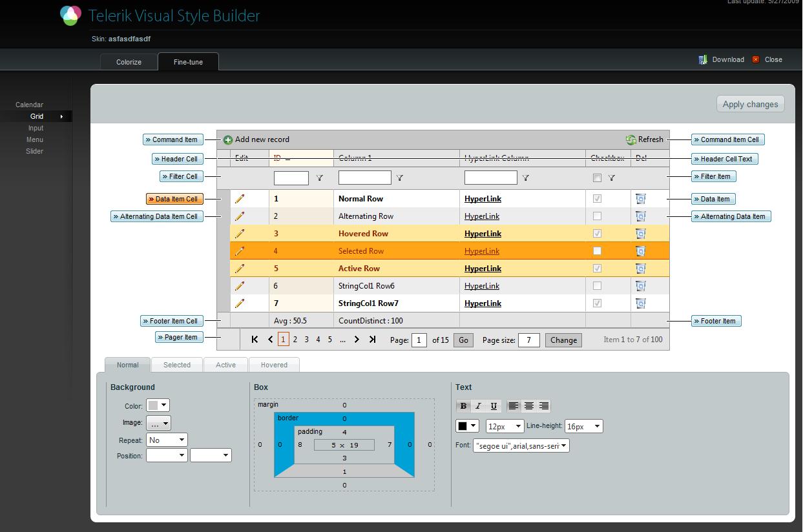Screen dimensions: 803x532
Task: Click the Column 1 filter text box
Action: pyautogui.click(x=365, y=178)
